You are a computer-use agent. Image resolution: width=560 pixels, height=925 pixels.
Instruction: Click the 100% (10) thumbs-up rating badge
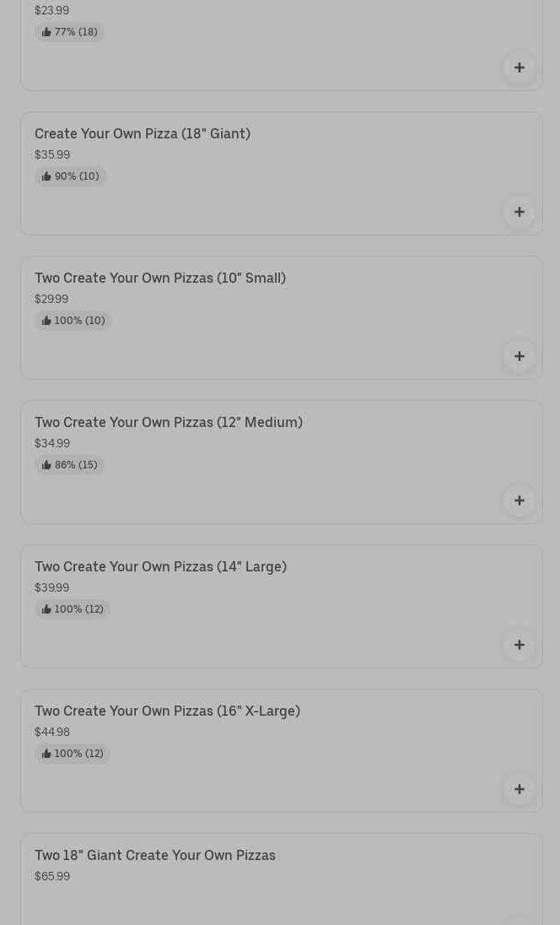point(73,321)
